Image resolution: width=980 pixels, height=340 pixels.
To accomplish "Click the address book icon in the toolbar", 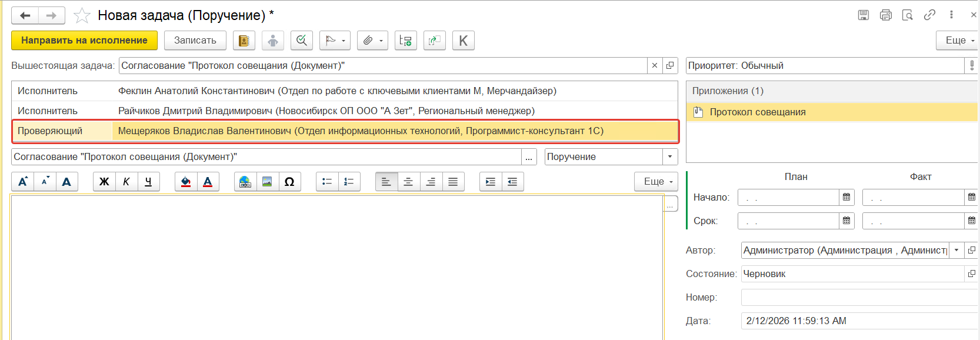I will pyautogui.click(x=244, y=41).
